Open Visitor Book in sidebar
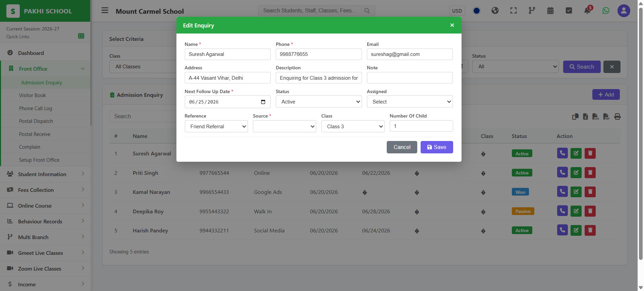 point(33,95)
